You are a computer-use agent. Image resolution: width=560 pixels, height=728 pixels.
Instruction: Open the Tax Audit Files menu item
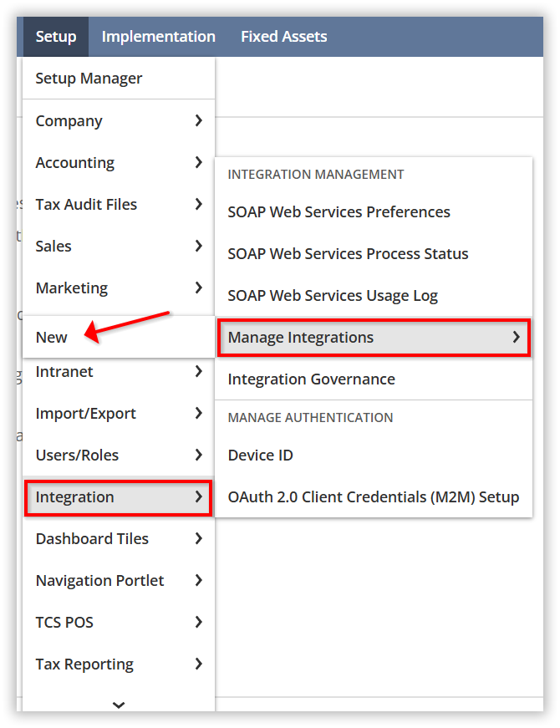pos(119,204)
